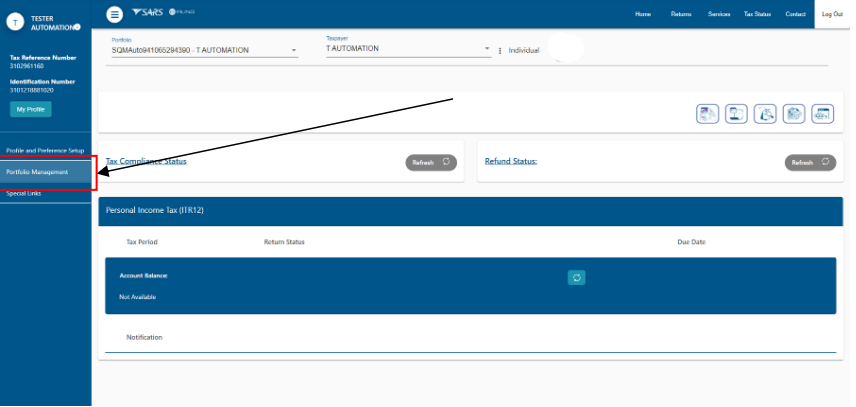Refresh the Tax Compliance Status

(431, 162)
